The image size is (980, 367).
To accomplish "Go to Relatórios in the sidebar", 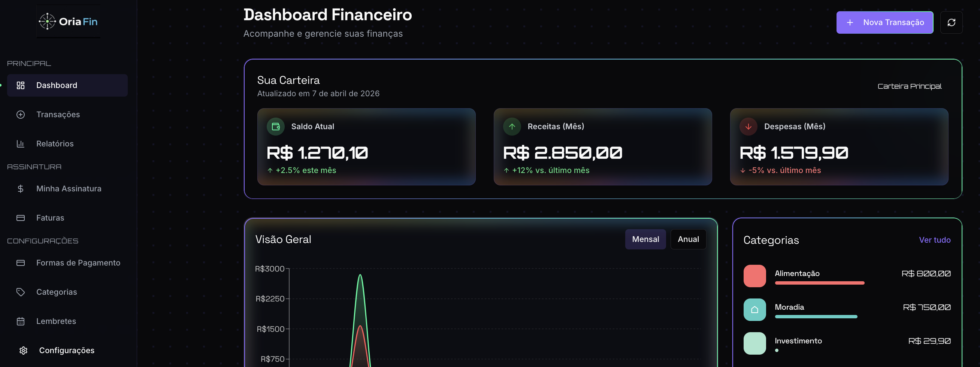I will pos(55,144).
